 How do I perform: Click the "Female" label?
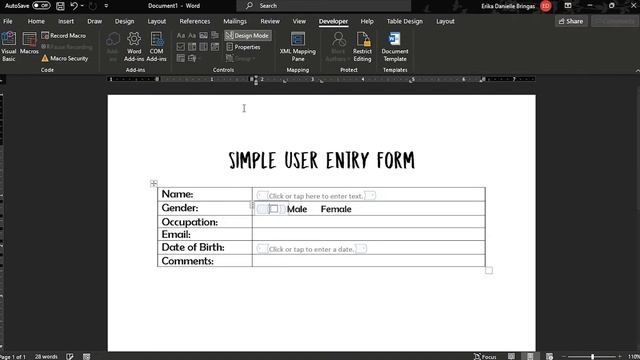click(336, 209)
